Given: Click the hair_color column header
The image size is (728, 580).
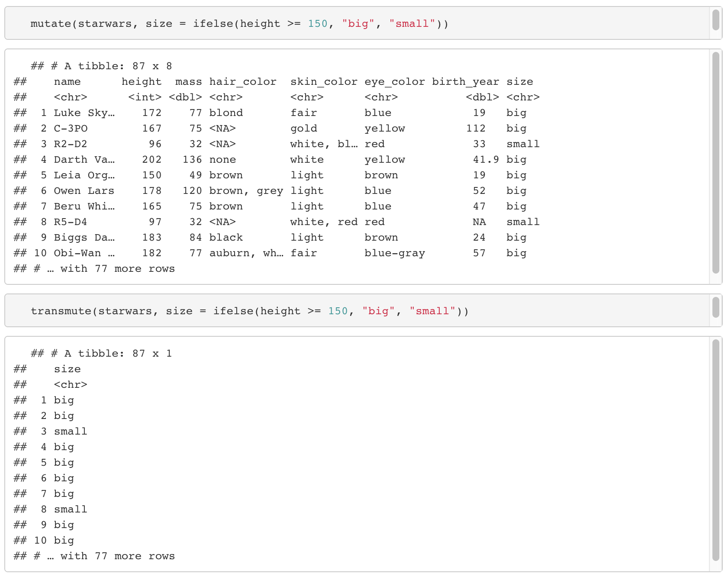Looking at the screenshot, I should (x=243, y=81).
